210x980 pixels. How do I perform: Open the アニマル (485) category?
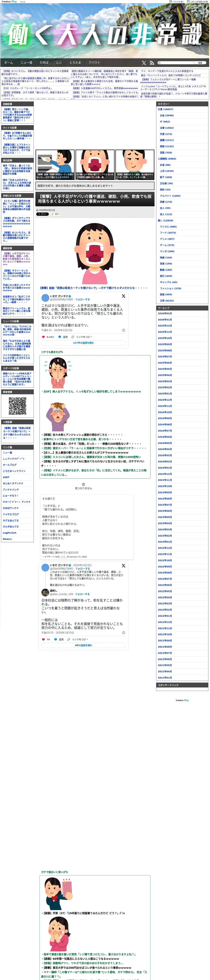pos(168,227)
